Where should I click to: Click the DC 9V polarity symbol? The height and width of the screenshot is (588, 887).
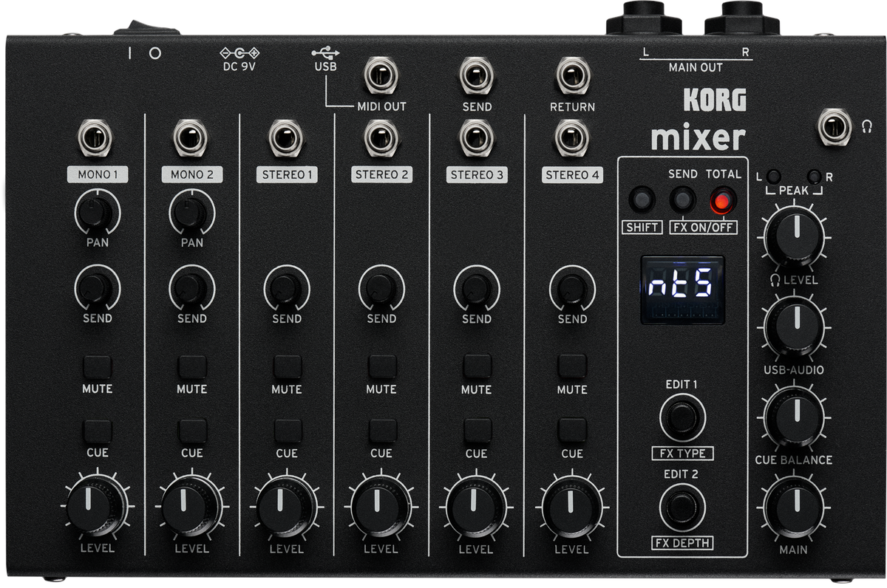239,52
